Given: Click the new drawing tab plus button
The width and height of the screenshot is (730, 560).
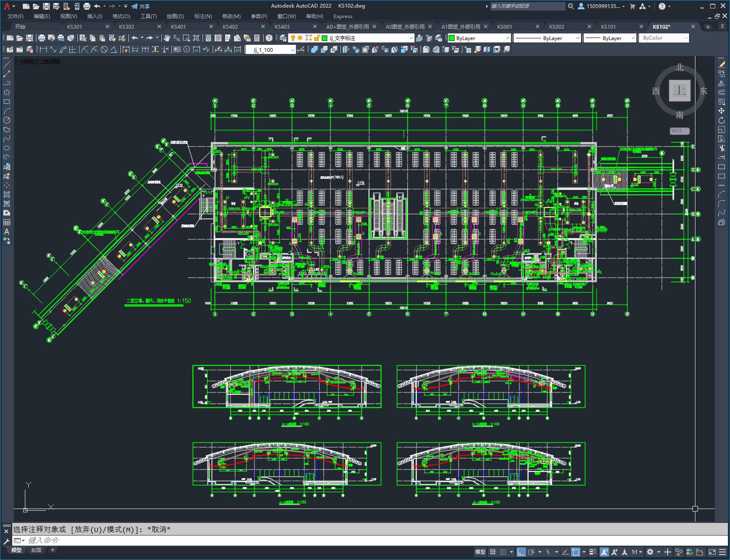Looking at the screenshot, I should [x=708, y=27].
